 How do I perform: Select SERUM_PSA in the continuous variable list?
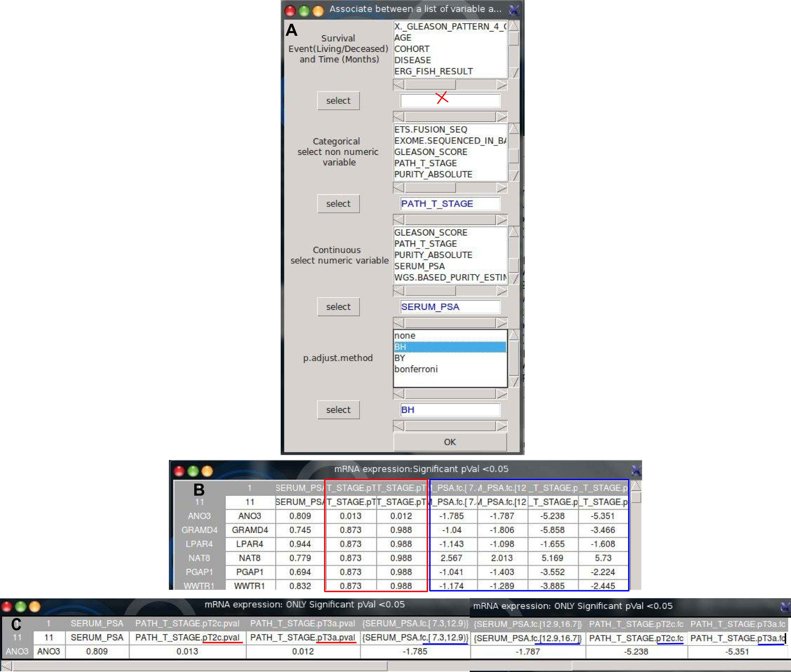point(419,266)
